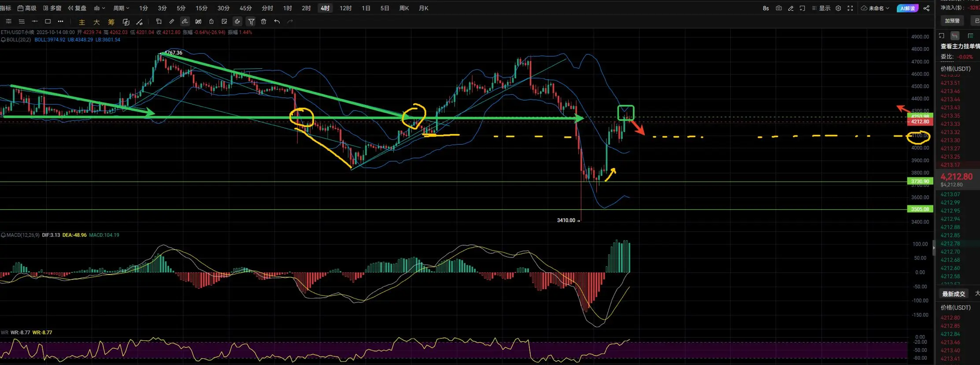Image resolution: width=980 pixels, height=365 pixels.
Task: Select the 12时 timeframe
Action: 345,8
